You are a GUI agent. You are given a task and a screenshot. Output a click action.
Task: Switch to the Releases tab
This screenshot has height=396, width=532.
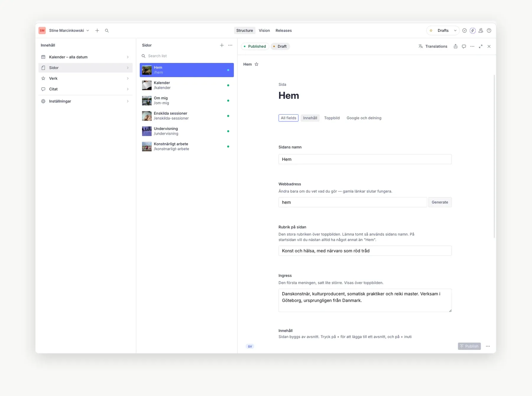pyautogui.click(x=283, y=30)
